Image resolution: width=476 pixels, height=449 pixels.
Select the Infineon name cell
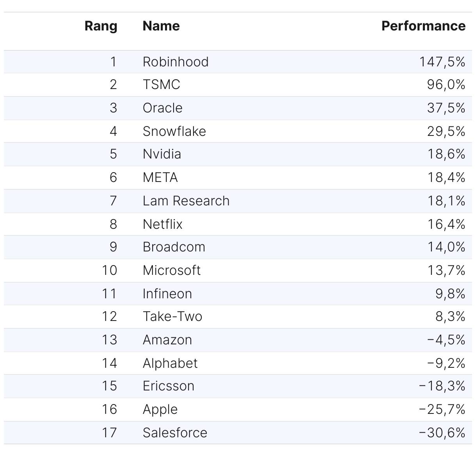tap(167, 294)
